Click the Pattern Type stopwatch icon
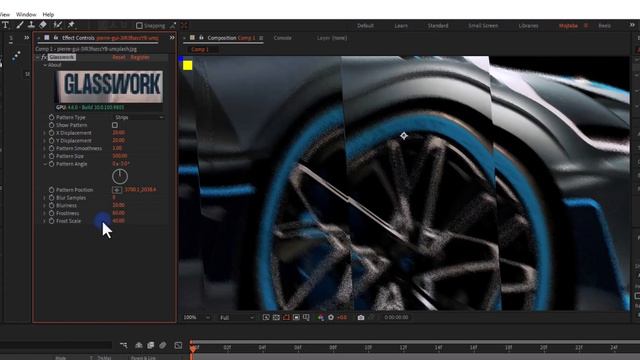 tap(51, 117)
